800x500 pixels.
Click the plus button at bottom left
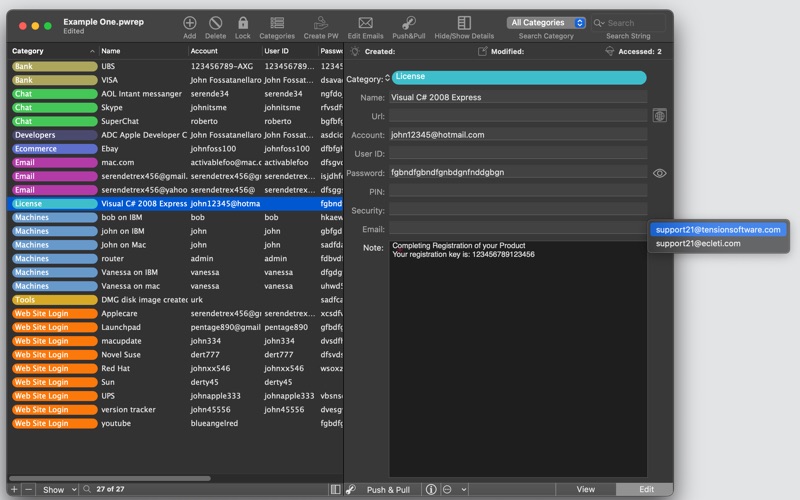point(14,489)
